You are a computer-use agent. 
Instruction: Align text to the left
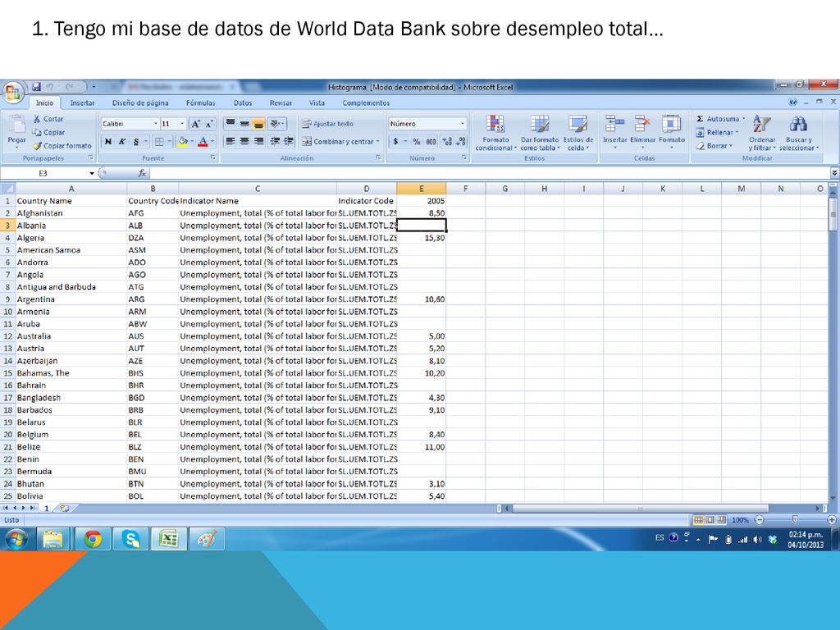[231, 141]
